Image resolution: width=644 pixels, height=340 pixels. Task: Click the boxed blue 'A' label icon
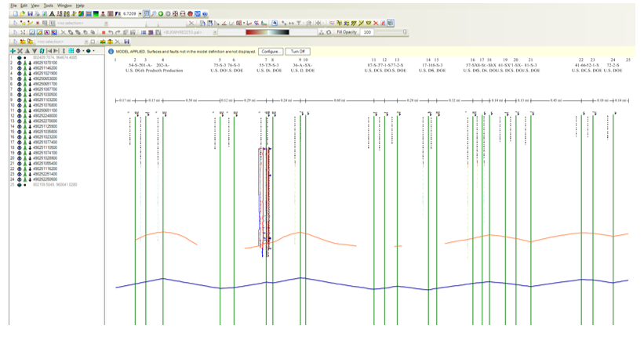click(x=275, y=23)
